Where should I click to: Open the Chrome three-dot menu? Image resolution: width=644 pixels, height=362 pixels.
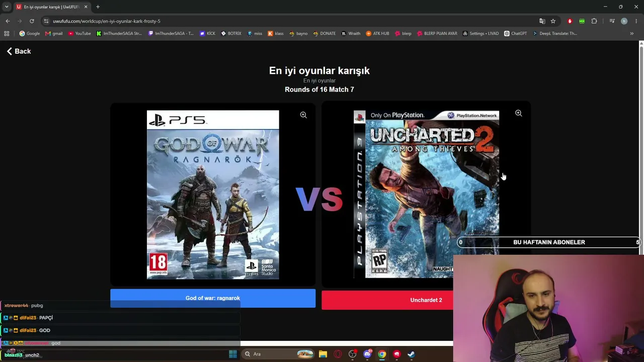coord(636,21)
